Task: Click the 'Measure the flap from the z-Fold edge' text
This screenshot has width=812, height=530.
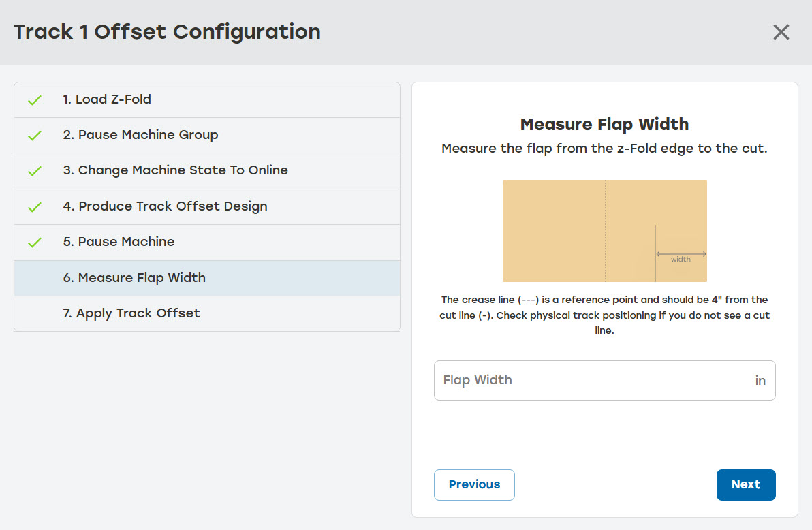Action: [604, 149]
